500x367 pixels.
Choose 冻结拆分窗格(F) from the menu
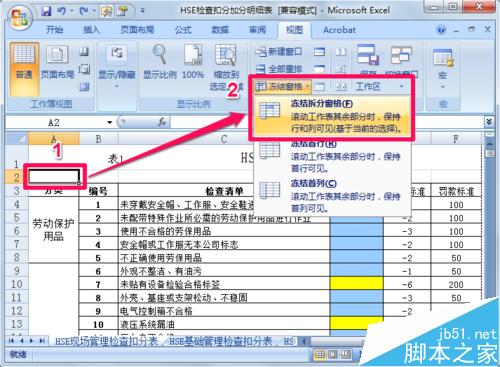click(x=332, y=116)
